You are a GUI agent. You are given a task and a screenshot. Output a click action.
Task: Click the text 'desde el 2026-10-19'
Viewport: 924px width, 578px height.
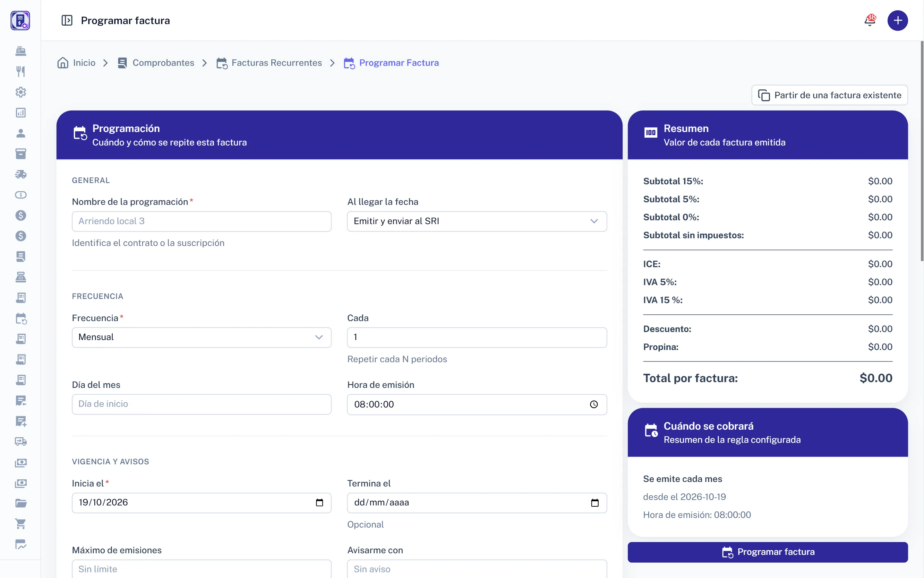(x=684, y=497)
